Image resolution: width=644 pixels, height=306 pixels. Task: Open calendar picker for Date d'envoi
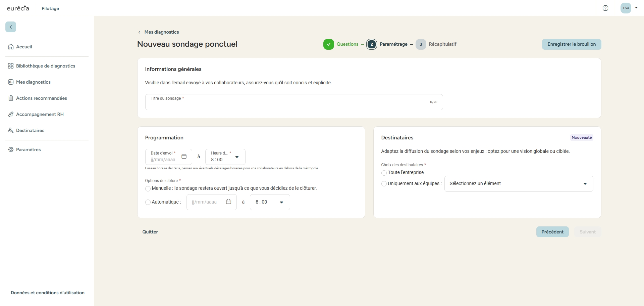coord(184,157)
